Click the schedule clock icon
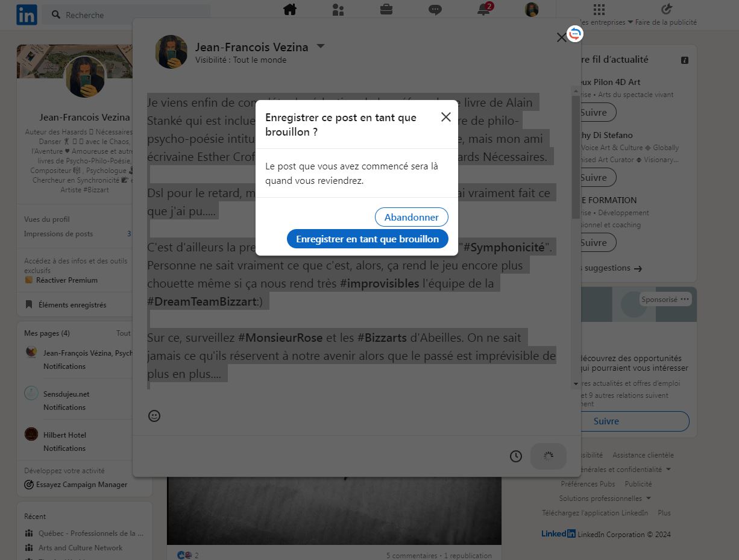The height and width of the screenshot is (560, 739). (x=516, y=456)
